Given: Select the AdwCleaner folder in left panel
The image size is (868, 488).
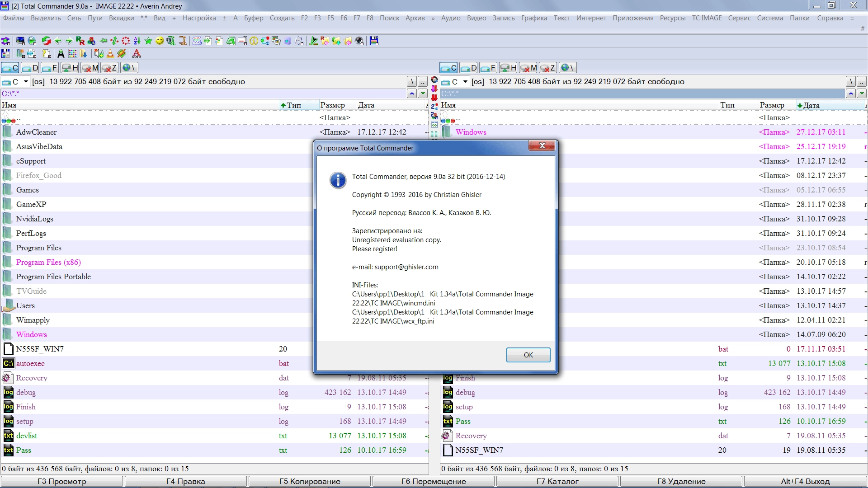Looking at the screenshot, I should click(214, 132).
